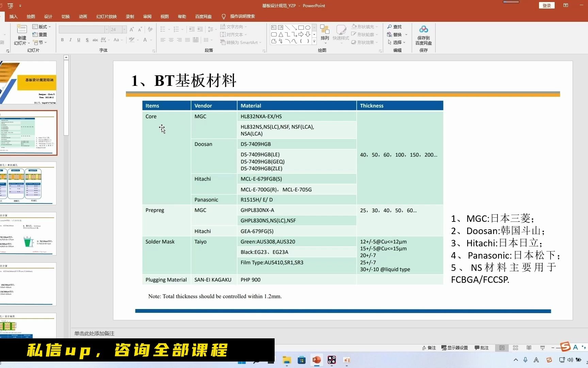Select the isosceles triangle shape

[x=281, y=34]
